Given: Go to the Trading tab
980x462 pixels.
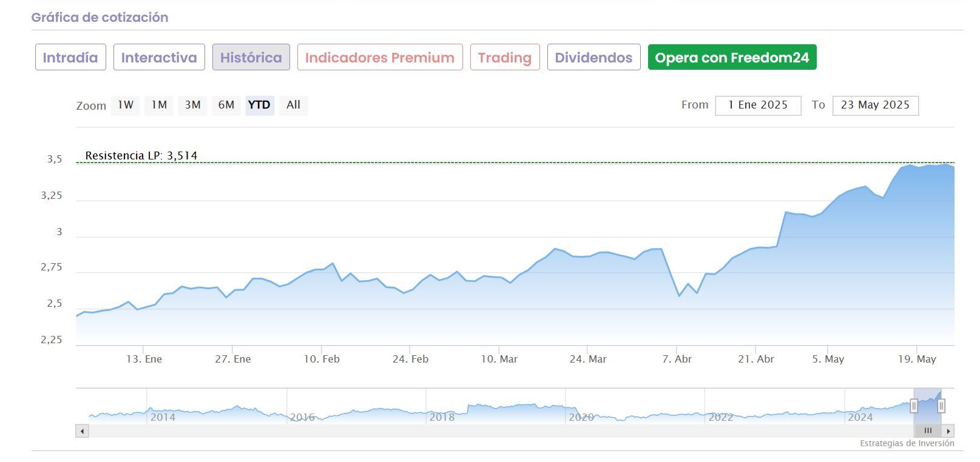Looking at the screenshot, I should point(504,58).
